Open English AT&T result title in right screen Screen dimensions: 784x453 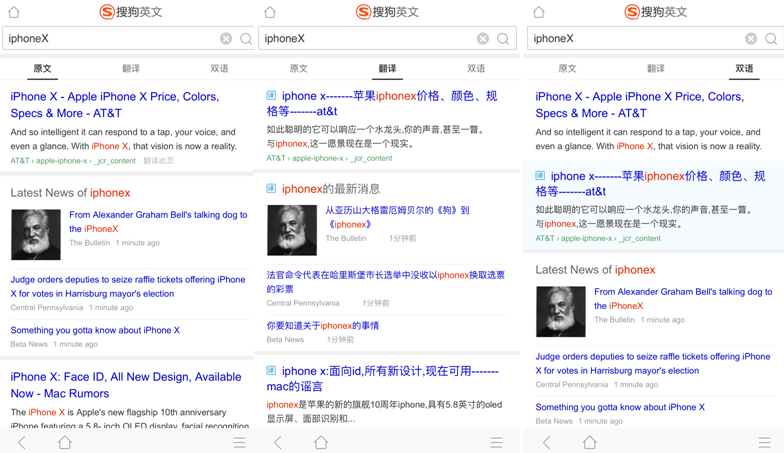point(640,104)
